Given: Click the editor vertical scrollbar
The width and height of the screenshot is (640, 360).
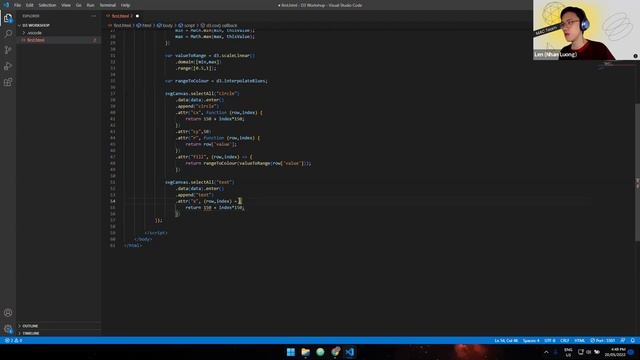Looking at the screenshot, I should 638,171.
